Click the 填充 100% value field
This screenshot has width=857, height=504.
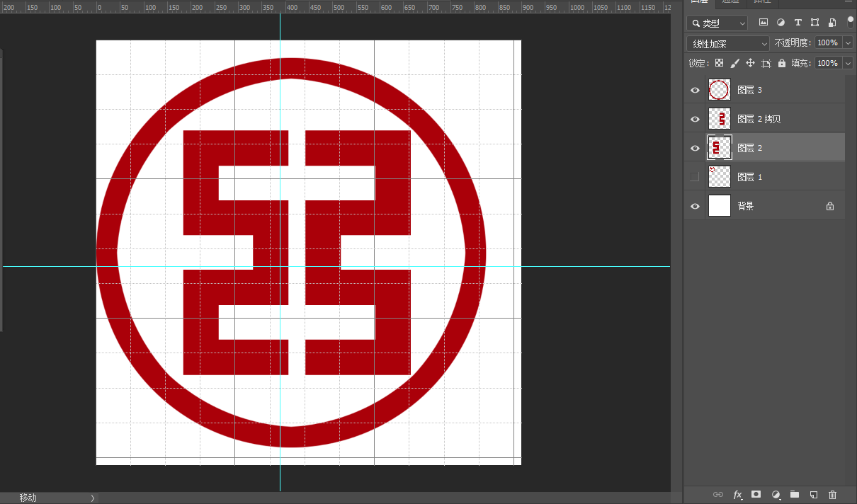point(828,64)
